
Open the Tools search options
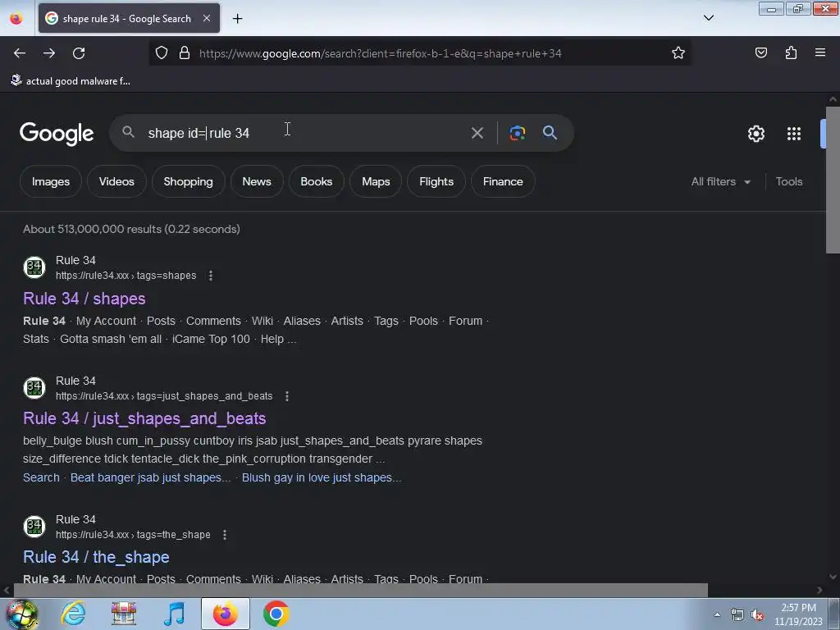click(x=788, y=181)
